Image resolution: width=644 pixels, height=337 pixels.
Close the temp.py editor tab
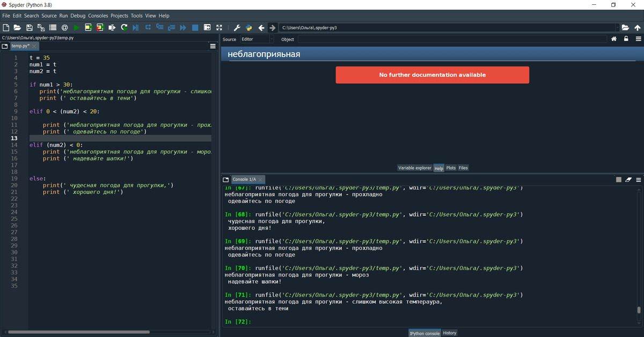tap(35, 47)
